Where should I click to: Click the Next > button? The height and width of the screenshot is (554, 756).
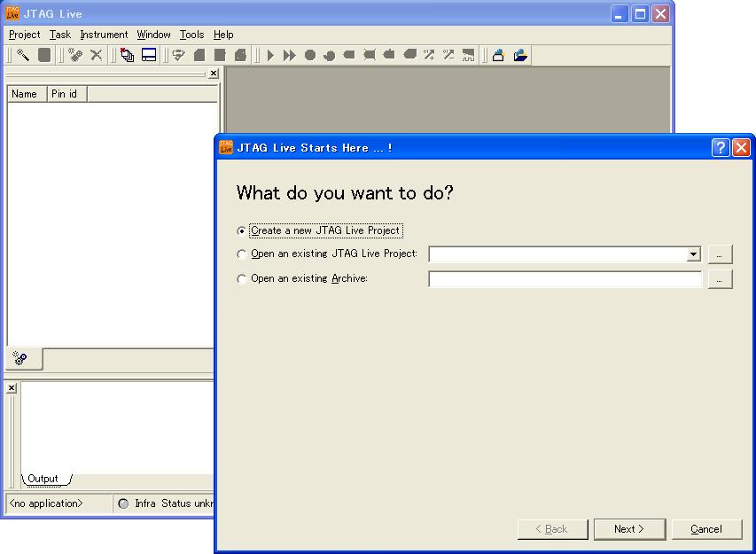coord(629,529)
